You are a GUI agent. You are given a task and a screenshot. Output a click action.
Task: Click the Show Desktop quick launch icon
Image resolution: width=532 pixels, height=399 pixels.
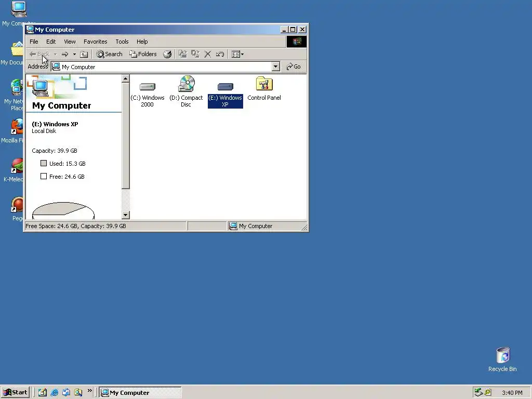(x=43, y=392)
